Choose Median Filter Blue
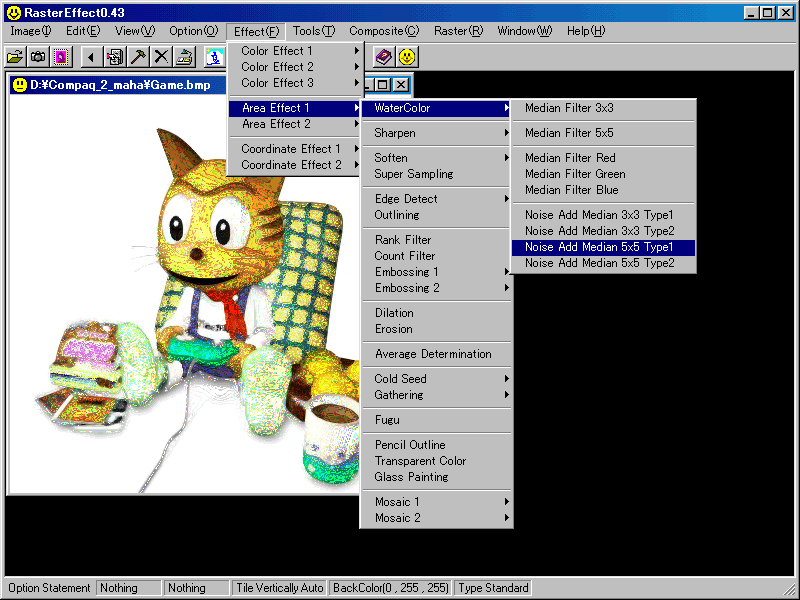This screenshot has height=600, width=800. pos(604,190)
